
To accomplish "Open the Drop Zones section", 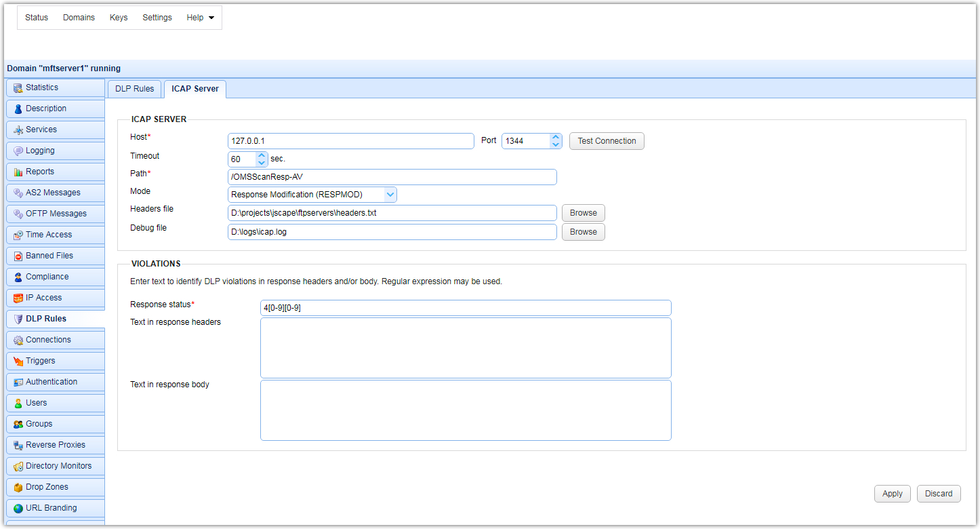I will (x=46, y=487).
